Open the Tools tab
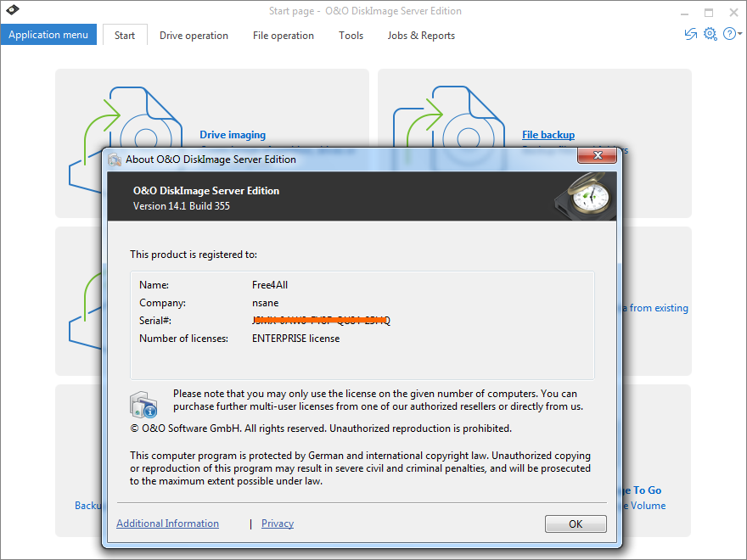Screen dimensions: 747x560 point(351,36)
